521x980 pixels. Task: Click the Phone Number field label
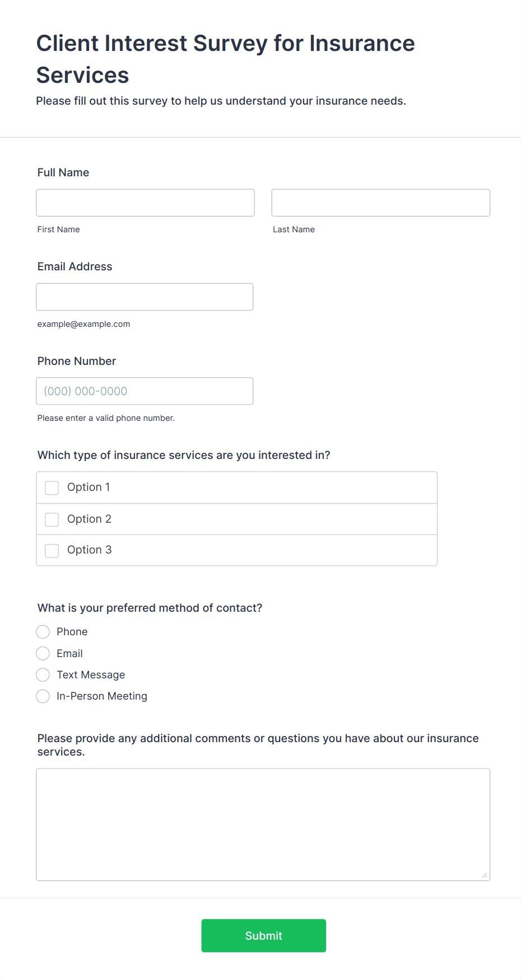tap(77, 361)
